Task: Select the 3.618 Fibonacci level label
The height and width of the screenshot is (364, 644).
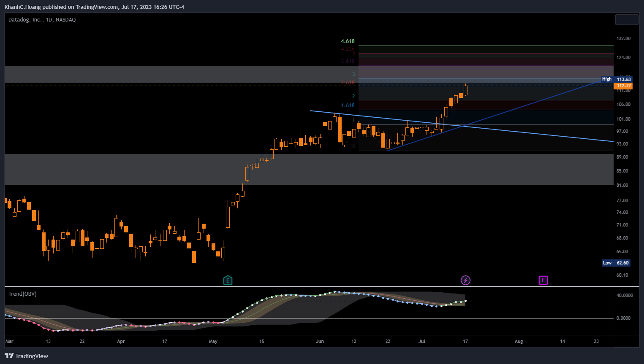Action: pos(348,61)
